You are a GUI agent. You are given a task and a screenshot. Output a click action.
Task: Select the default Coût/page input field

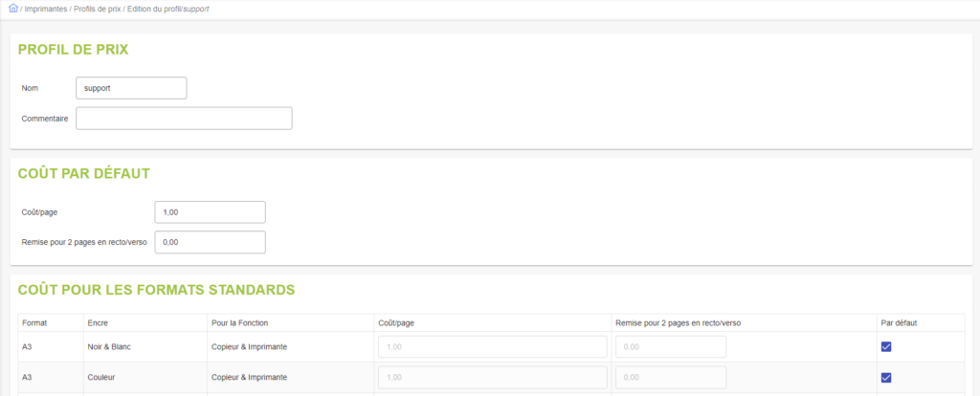click(210, 212)
